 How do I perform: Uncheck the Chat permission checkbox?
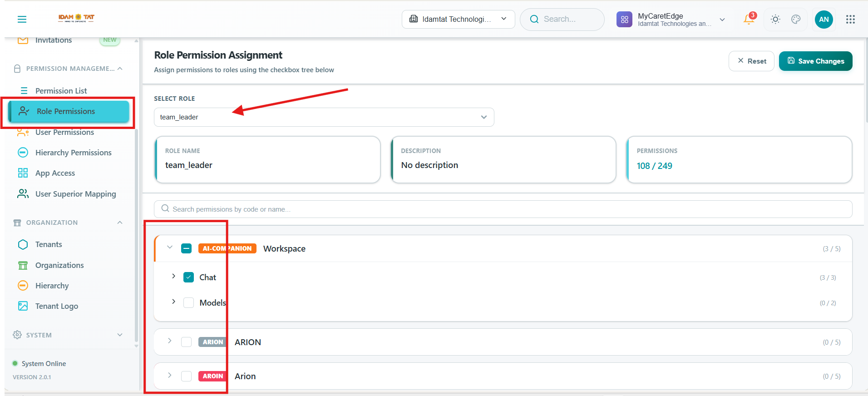(x=189, y=277)
